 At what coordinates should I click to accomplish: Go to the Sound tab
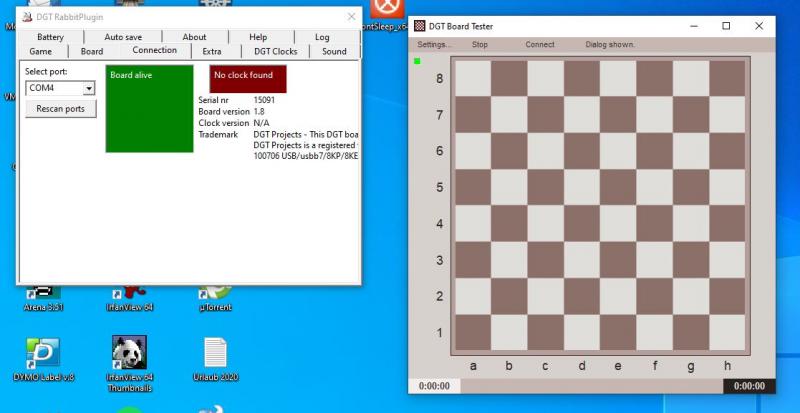click(x=334, y=51)
